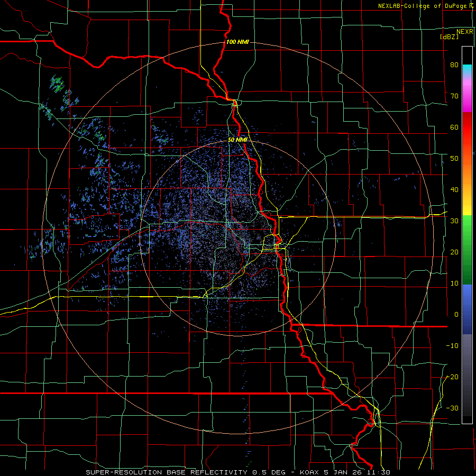
Task: Select the 100 NMI range ring label
Action: coord(237,42)
